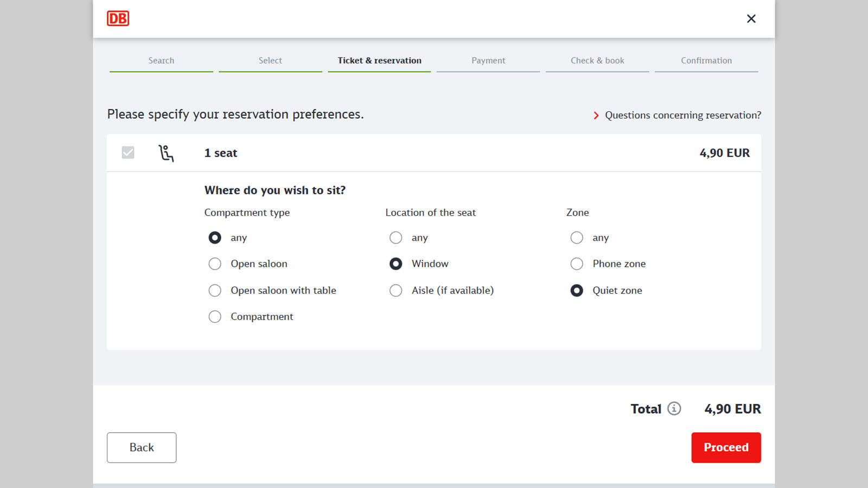Go to the Search step tab
868x488 pixels.
click(161, 61)
